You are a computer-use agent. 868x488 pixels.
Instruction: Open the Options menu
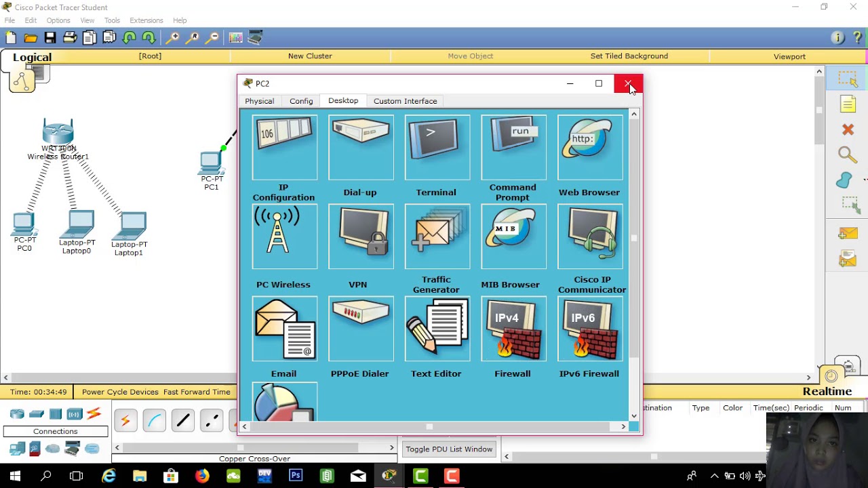coord(58,20)
